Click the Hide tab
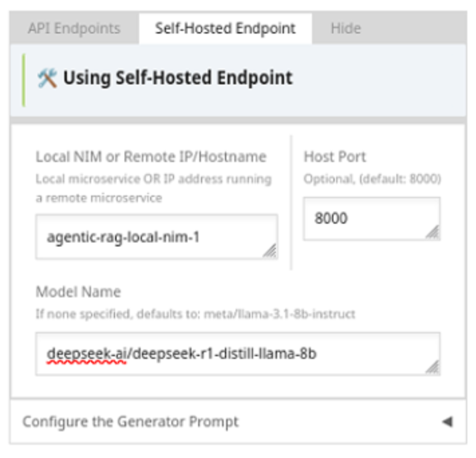 [345, 29]
